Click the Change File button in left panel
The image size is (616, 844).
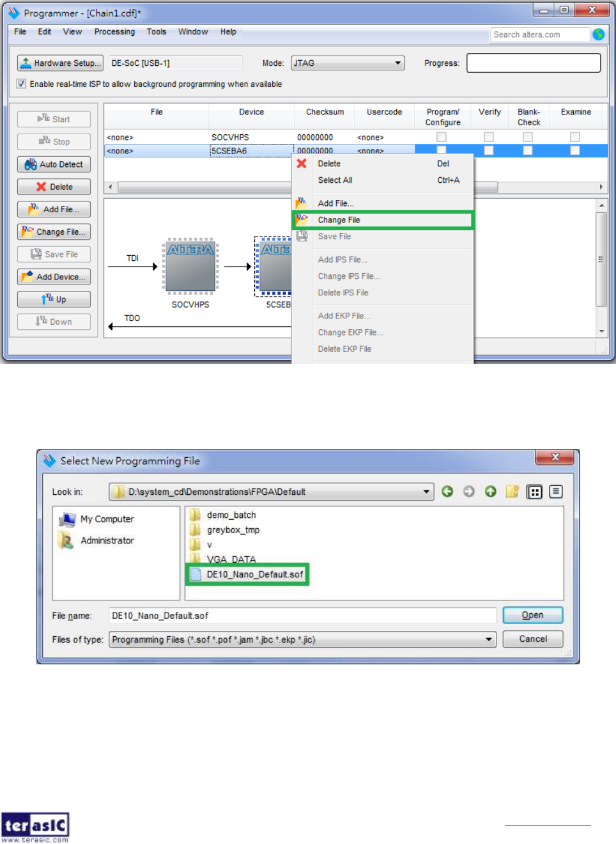click(54, 231)
